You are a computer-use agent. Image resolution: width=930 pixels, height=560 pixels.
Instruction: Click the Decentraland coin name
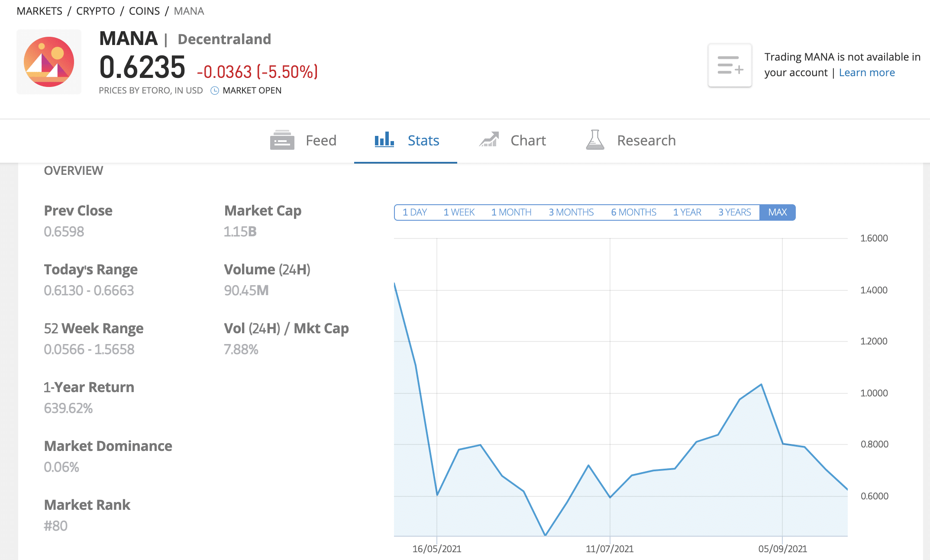click(224, 39)
